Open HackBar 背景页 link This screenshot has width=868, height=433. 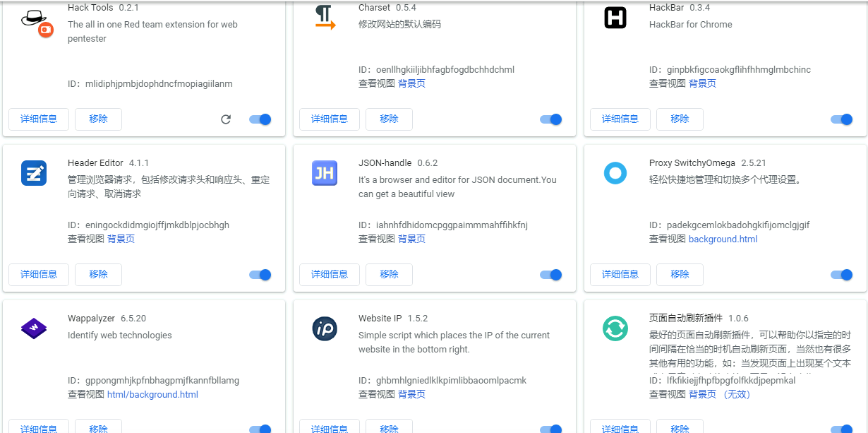[x=702, y=83]
